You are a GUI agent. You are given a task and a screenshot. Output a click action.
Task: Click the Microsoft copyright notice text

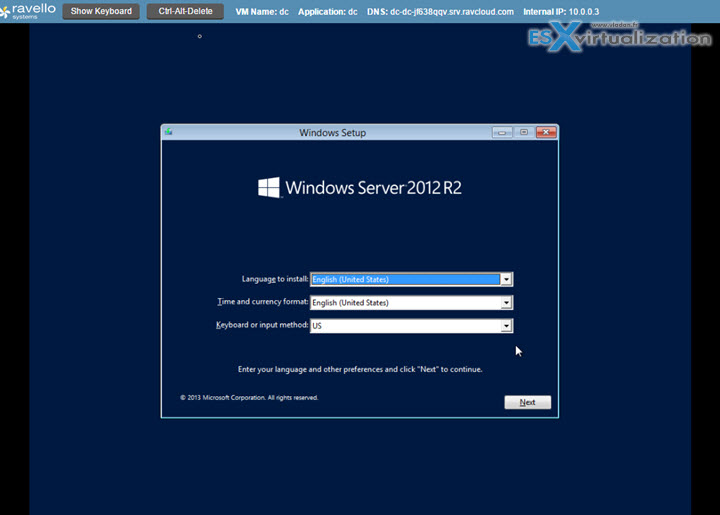tap(249, 397)
